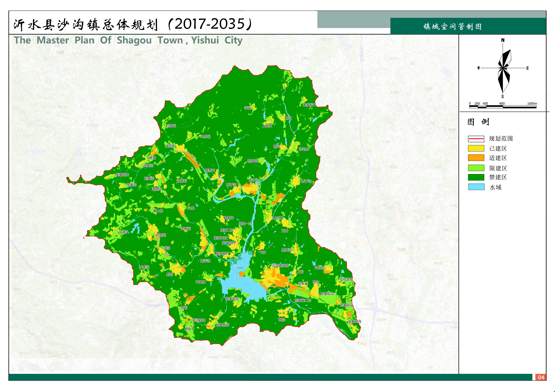The image size is (555, 392).
Task: Click the 洪洞 village label
Action: (167, 248)
